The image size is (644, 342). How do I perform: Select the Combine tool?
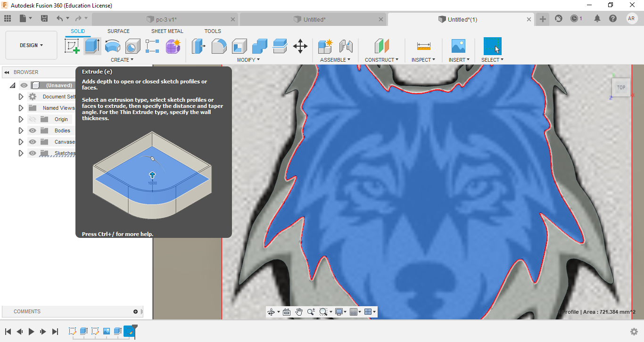point(260,46)
